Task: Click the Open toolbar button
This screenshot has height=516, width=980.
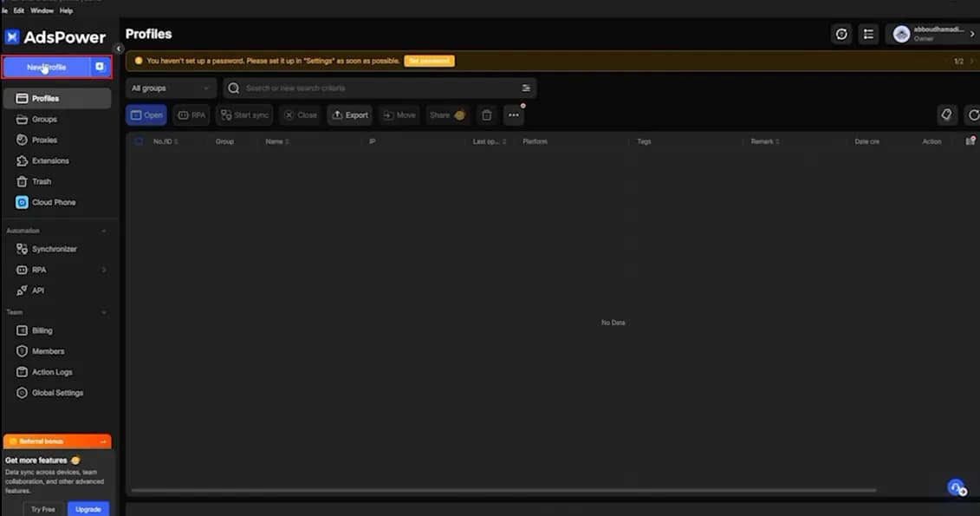Action: (146, 115)
